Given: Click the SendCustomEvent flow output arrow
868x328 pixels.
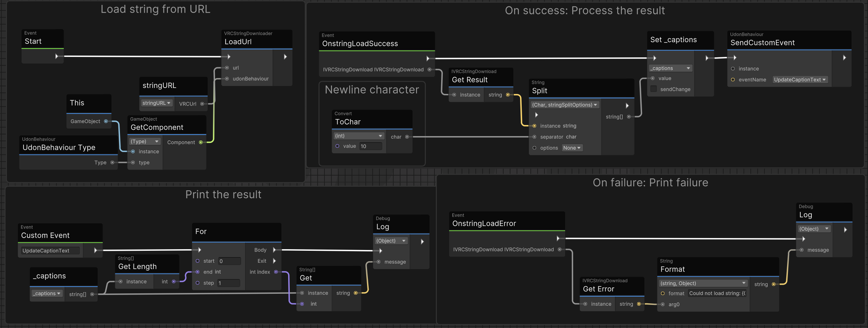Looking at the screenshot, I should coord(844,58).
